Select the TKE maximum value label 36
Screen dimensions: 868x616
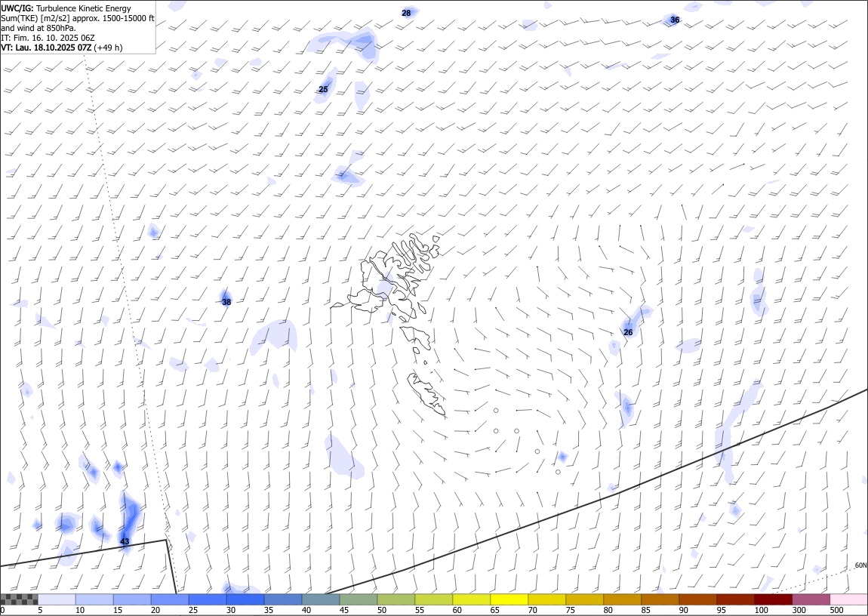click(x=675, y=20)
